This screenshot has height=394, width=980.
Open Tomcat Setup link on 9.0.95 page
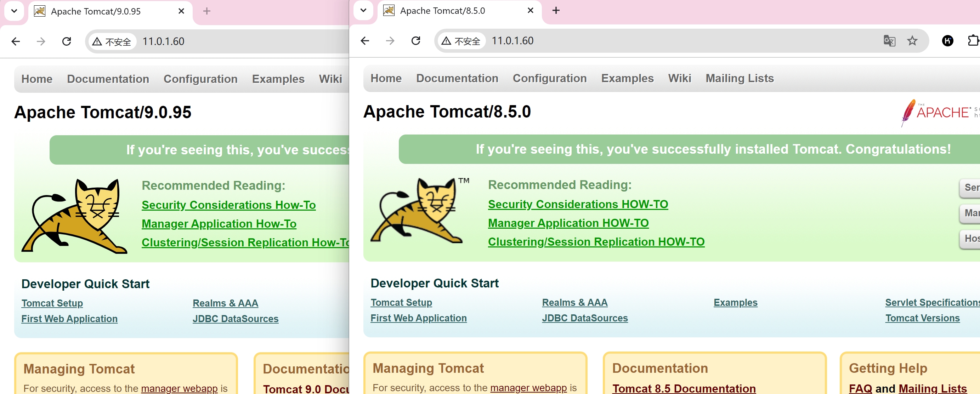[x=52, y=303]
